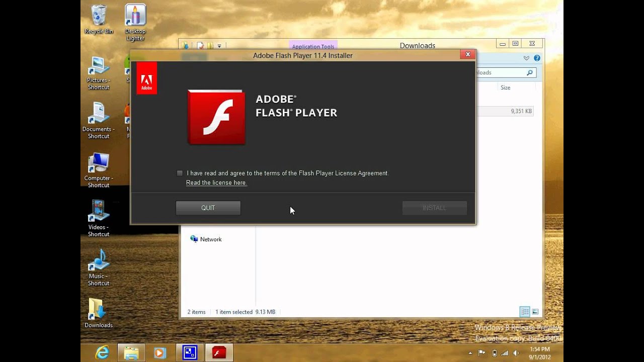The image size is (644, 362).
Task: Switch to File Explorer in the taskbar
Action: tap(131, 353)
